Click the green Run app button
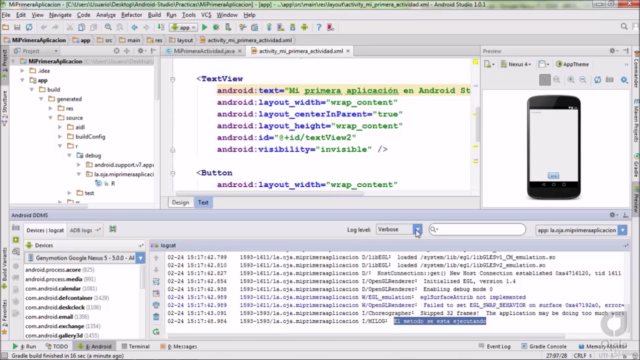 coord(204,27)
